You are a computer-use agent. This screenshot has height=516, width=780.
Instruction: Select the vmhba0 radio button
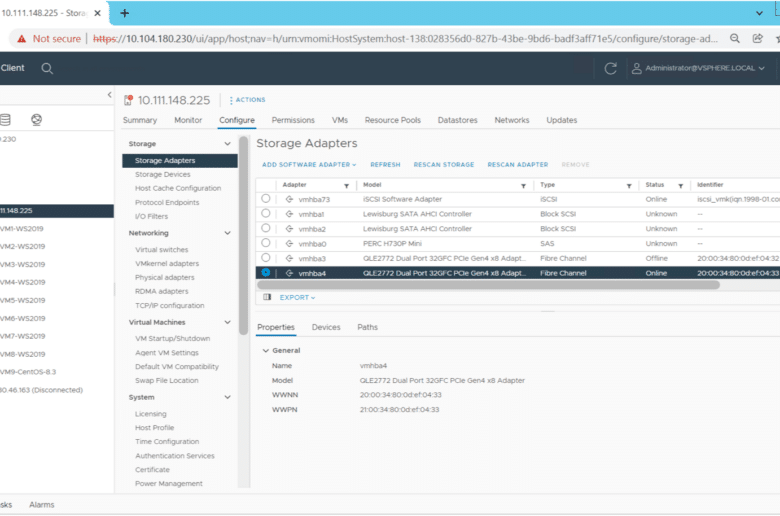(266, 243)
